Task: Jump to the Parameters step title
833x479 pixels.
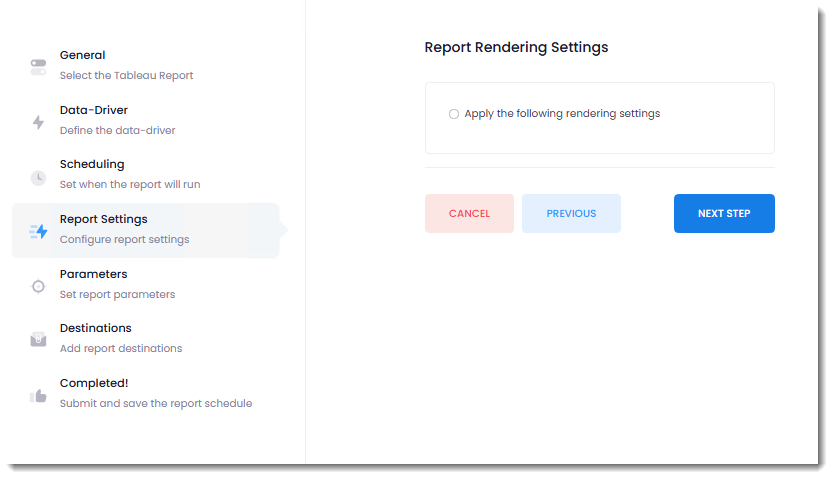Action: (x=93, y=274)
